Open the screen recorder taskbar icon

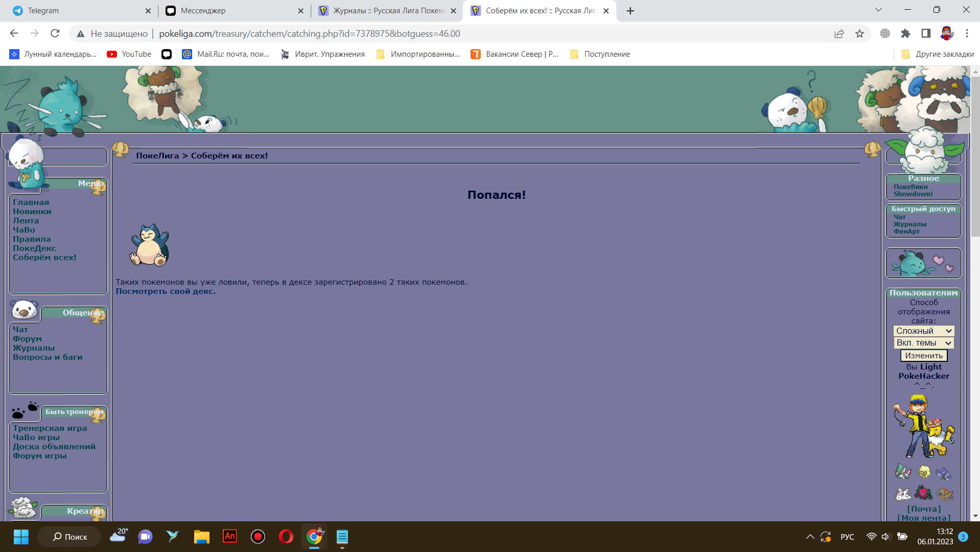point(258,537)
